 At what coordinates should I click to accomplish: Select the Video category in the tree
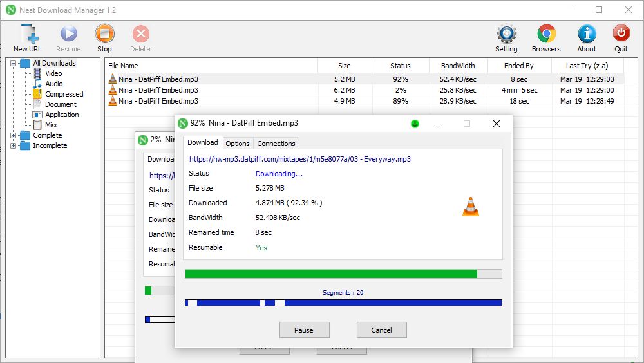53,73
